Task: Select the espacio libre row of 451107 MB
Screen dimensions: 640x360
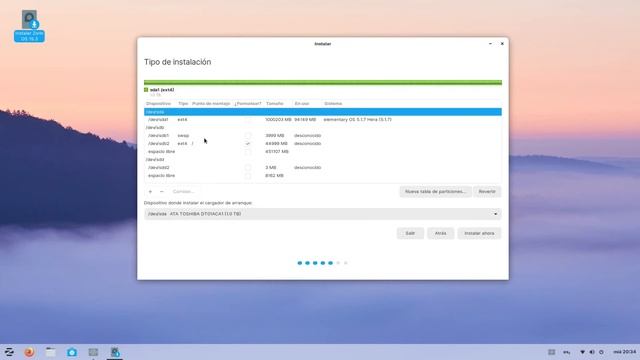Action: coord(322,151)
